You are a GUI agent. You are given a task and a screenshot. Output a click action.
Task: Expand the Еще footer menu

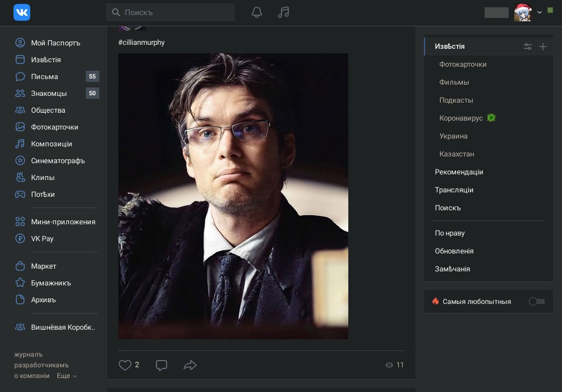coord(67,376)
